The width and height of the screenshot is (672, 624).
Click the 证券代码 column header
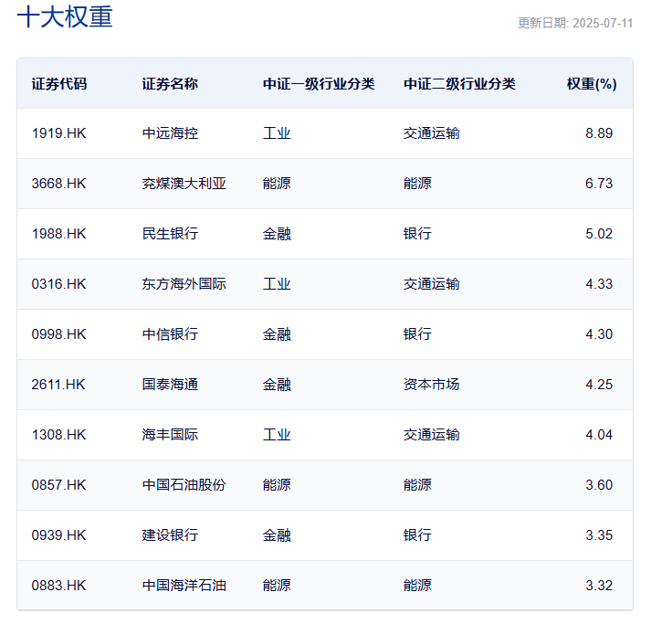point(59,84)
